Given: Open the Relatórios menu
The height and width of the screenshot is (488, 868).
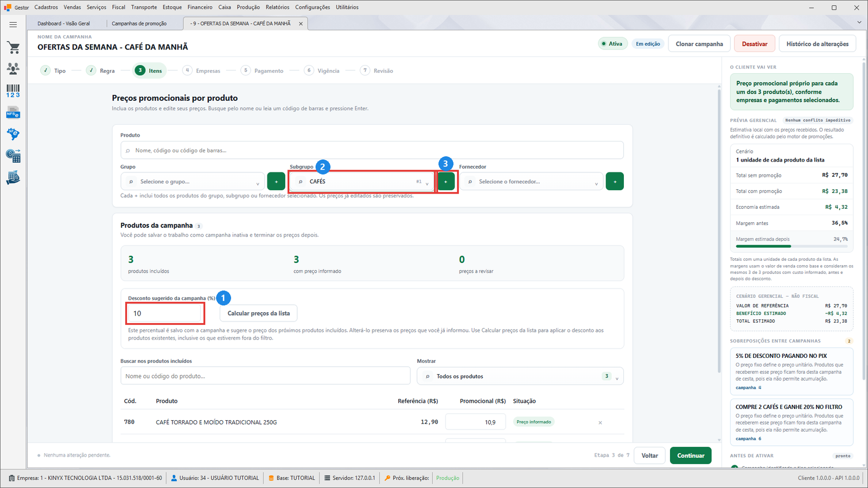Looking at the screenshot, I should pos(277,7).
